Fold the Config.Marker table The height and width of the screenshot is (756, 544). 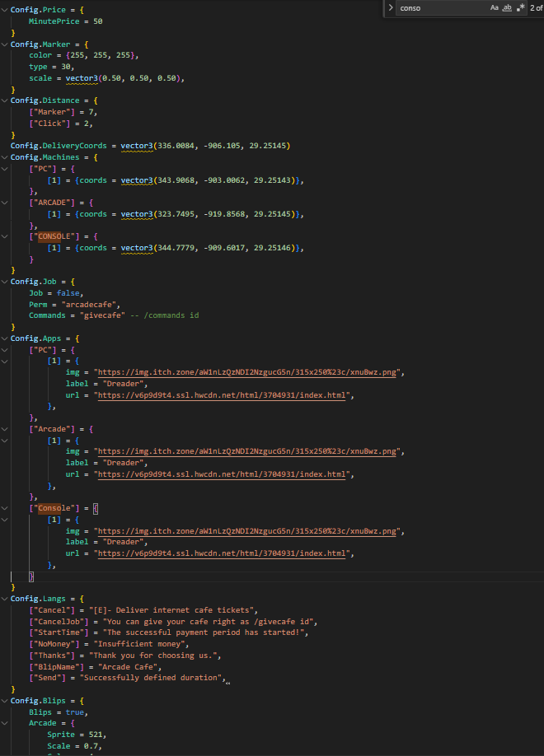(x=4, y=44)
